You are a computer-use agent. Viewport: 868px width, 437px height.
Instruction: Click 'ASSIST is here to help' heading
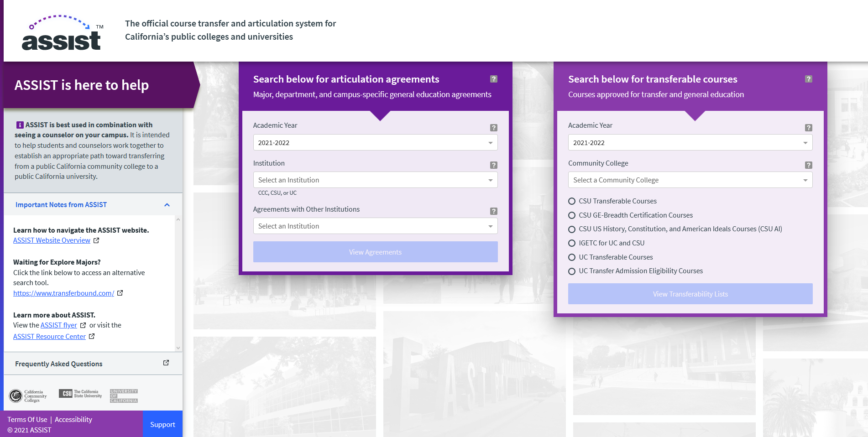82,85
